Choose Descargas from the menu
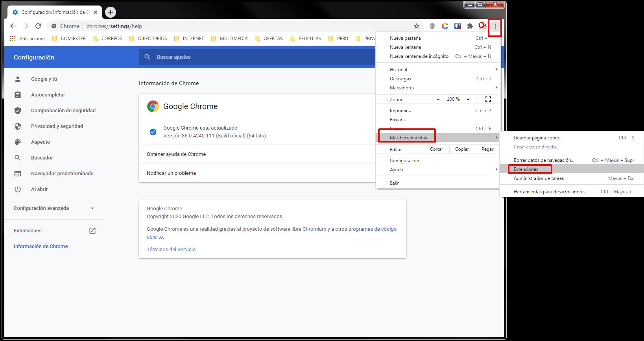Viewport: 644px width, 341px height. pos(437,79)
